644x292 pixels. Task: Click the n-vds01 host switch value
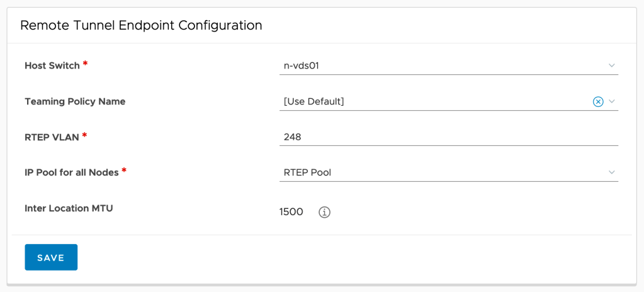[302, 65]
